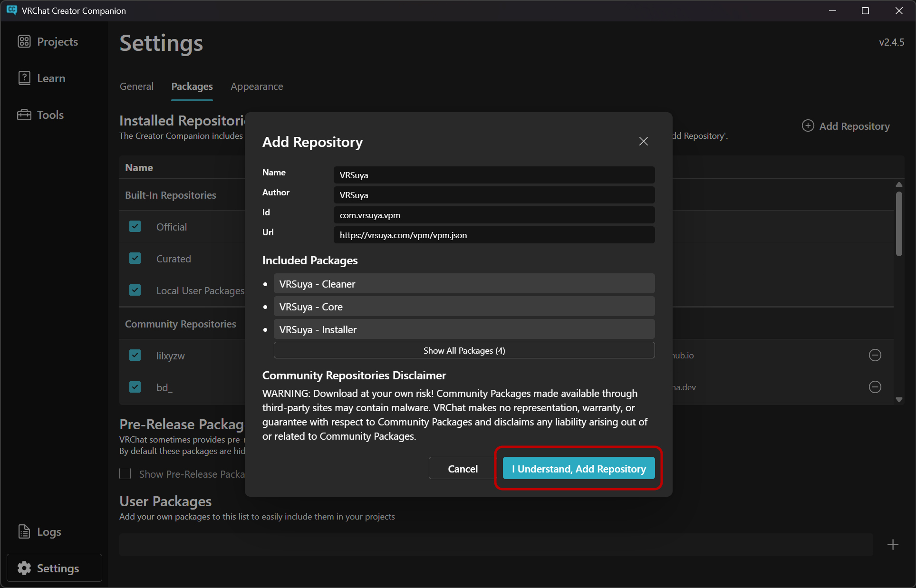Viewport: 916px width, 588px height.
Task: Close the Add Repository dialog with X
Action: 643,141
